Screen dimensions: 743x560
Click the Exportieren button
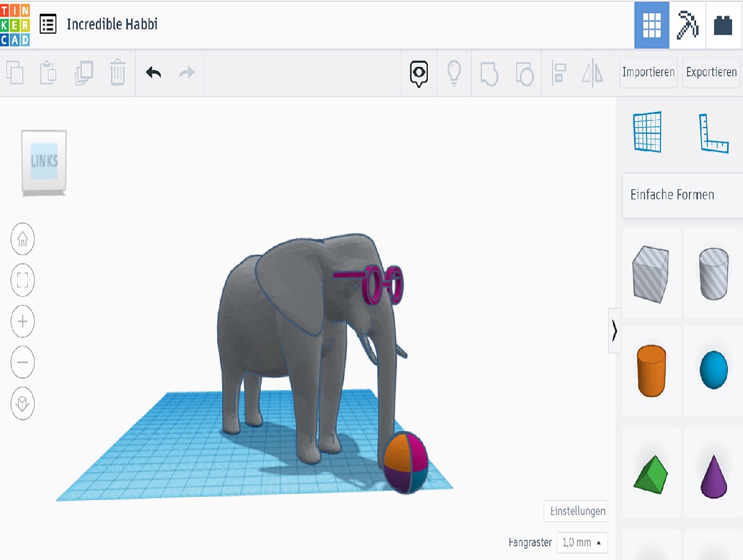click(711, 72)
